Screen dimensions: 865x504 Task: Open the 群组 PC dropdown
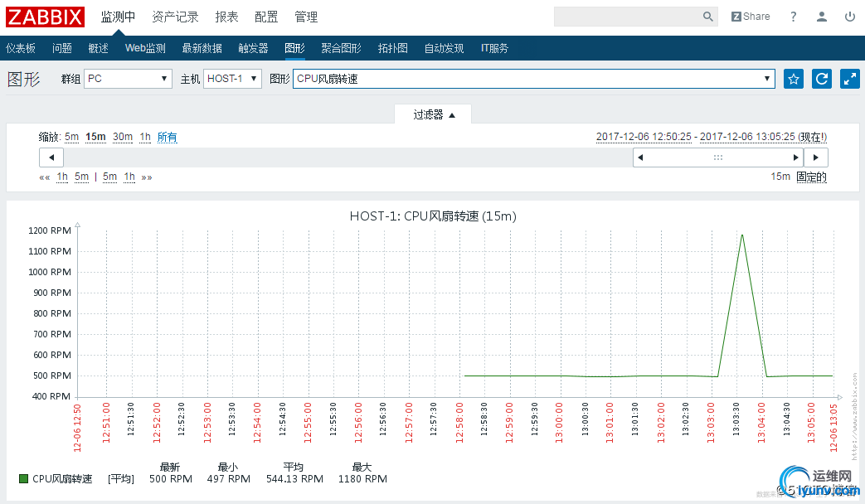[x=128, y=79]
